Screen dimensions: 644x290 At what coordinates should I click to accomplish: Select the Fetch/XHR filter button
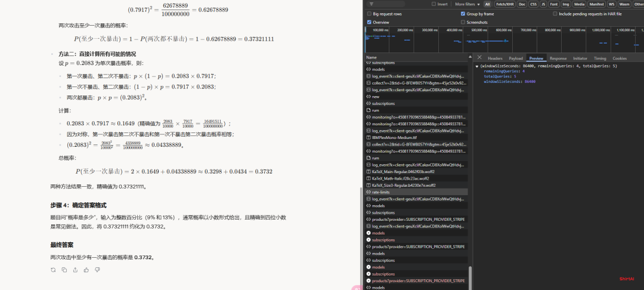coord(504,4)
